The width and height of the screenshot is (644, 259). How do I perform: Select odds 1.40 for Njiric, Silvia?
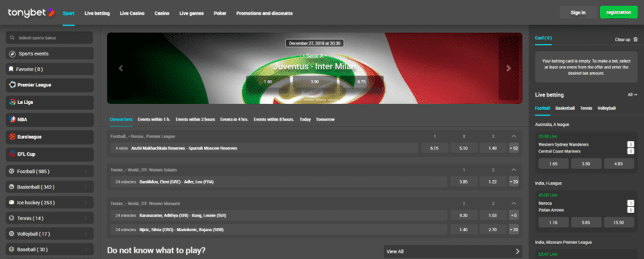click(463, 229)
